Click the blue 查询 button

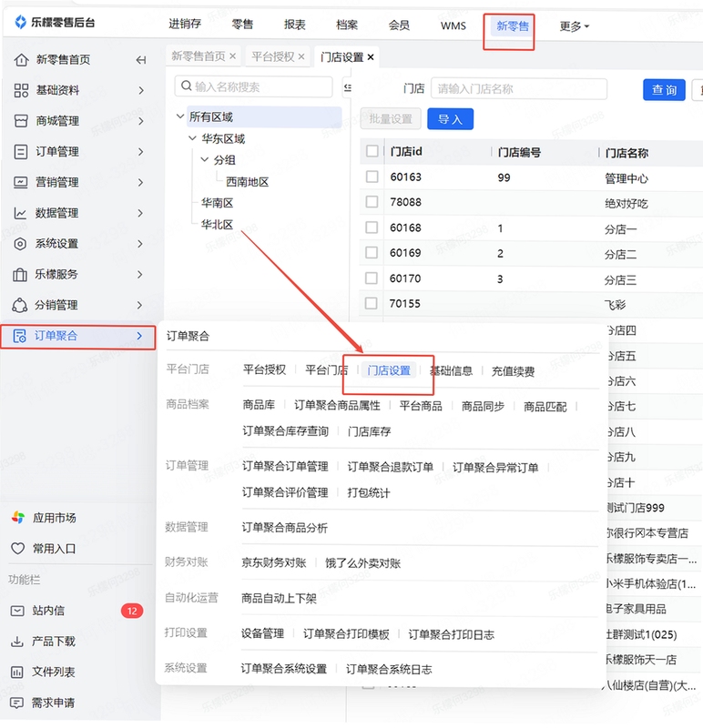click(x=664, y=89)
